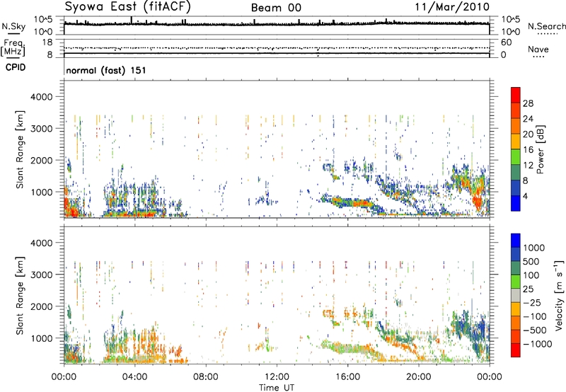Click the "08:00" time tick label
This screenshot has width=566, height=392.
click(206, 377)
